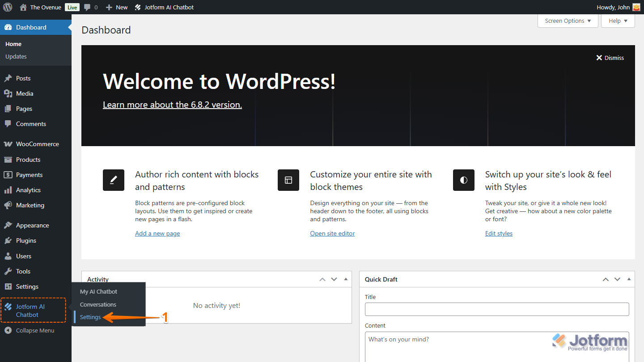
Task: Open Settings under Jotform AI Chatbot
Action: tap(90, 317)
